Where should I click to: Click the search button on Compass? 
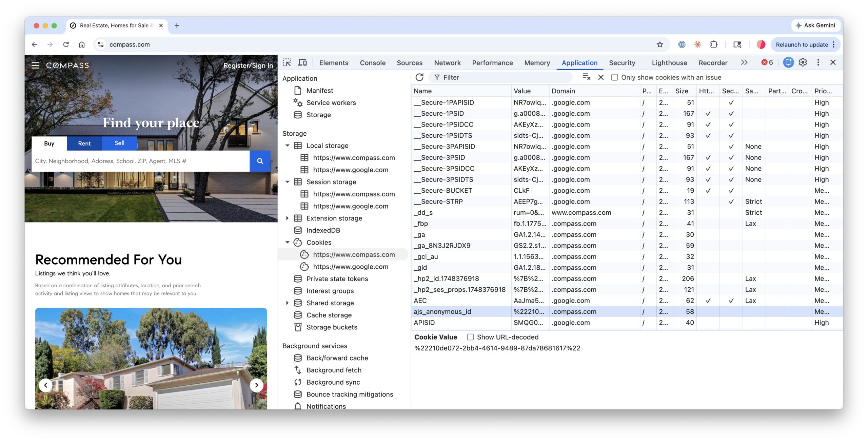pyautogui.click(x=260, y=161)
